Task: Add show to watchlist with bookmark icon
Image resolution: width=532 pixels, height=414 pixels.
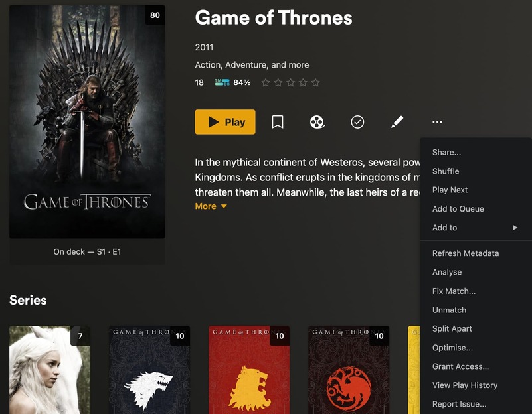Action: pyautogui.click(x=278, y=122)
